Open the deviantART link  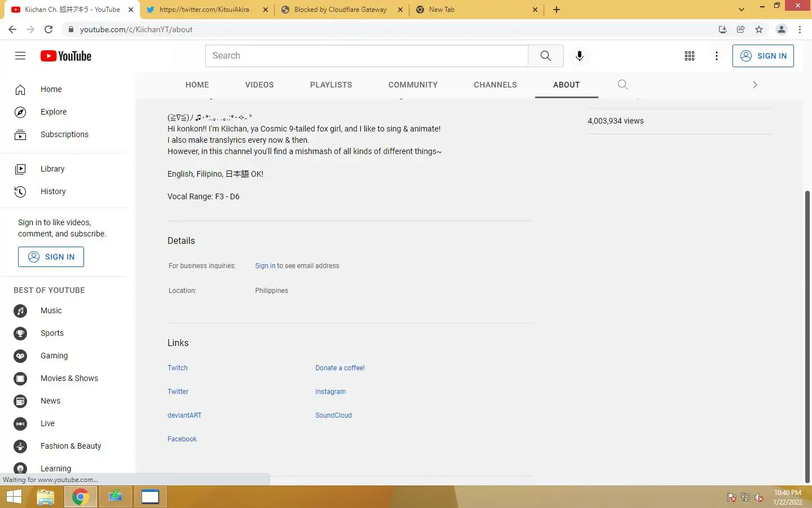coord(184,415)
